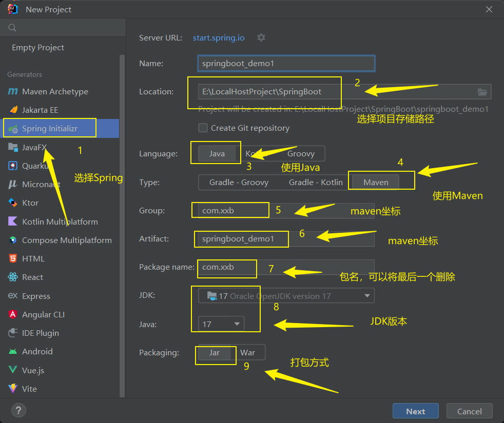Click the HTML5 icon
The height and width of the screenshot is (423, 504).
pyautogui.click(x=13, y=258)
